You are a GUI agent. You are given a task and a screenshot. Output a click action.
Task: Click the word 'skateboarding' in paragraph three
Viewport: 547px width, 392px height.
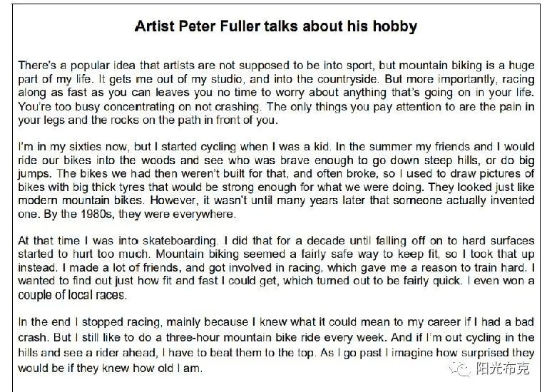(180, 241)
